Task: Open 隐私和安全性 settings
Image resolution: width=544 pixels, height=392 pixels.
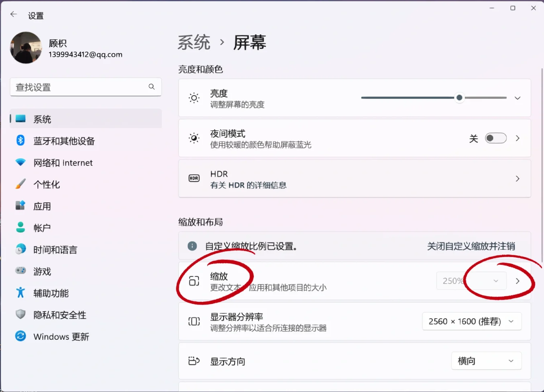Action: click(x=60, y=315)
